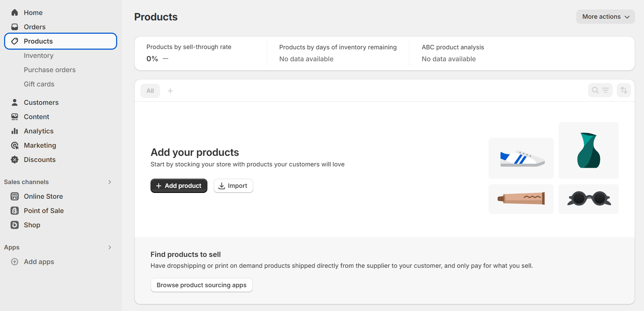
Task: Open Home in the sidebar
Action: tap(61, 13)
